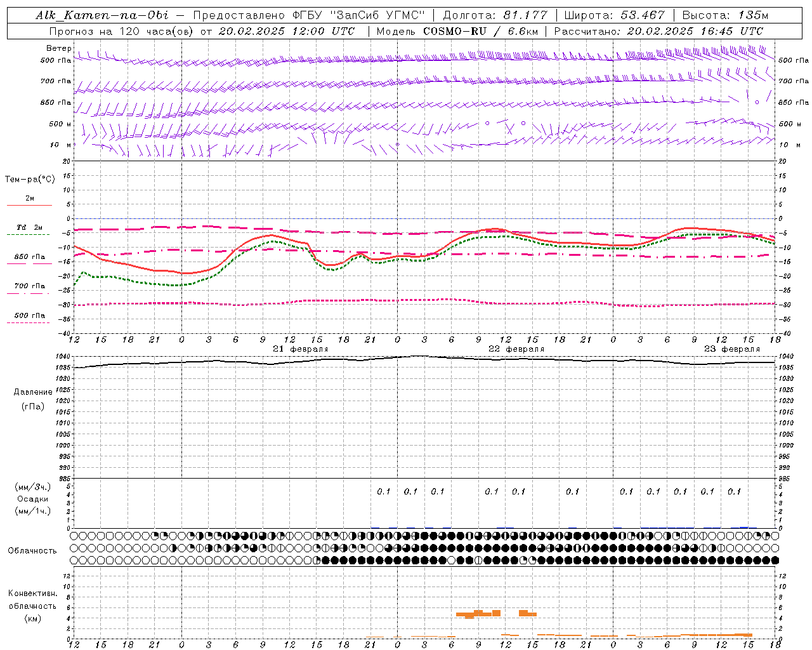
Task: Select the text Предоставлено ФГБУ "ЗапСиб УГМС"
Action: (308, 15)
